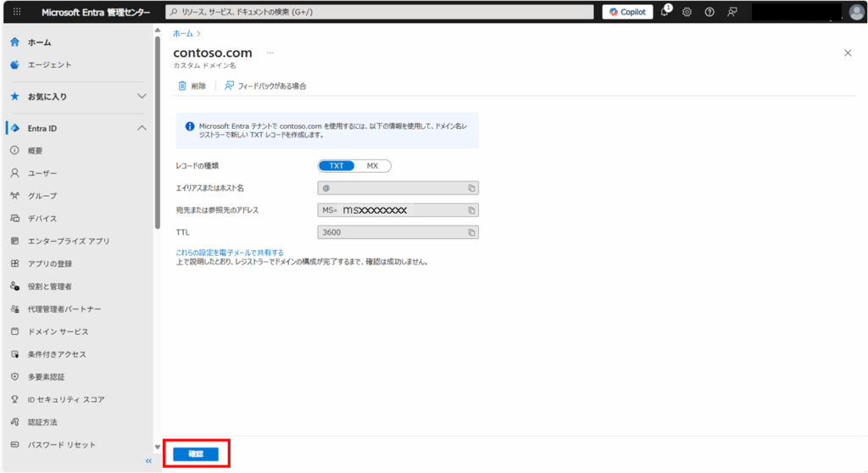The width and height of the screenshot is (868, 473).
Task: Click the 削除 trash icon
Action: [x=182, y=86]
